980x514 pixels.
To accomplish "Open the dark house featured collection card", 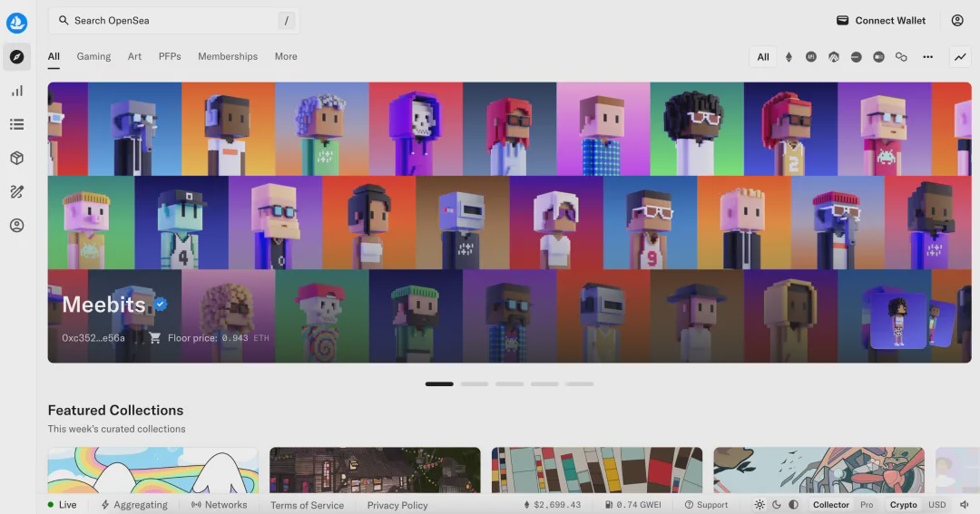I will 375,470.
